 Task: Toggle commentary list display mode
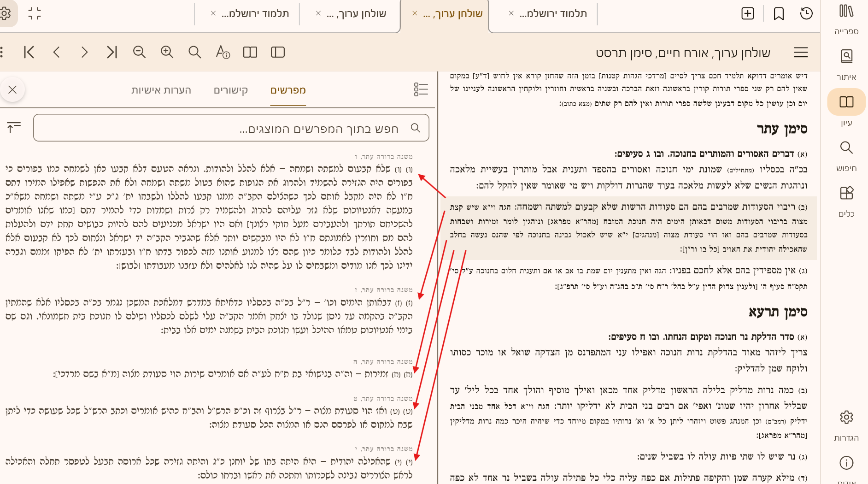tap(421, 90)
